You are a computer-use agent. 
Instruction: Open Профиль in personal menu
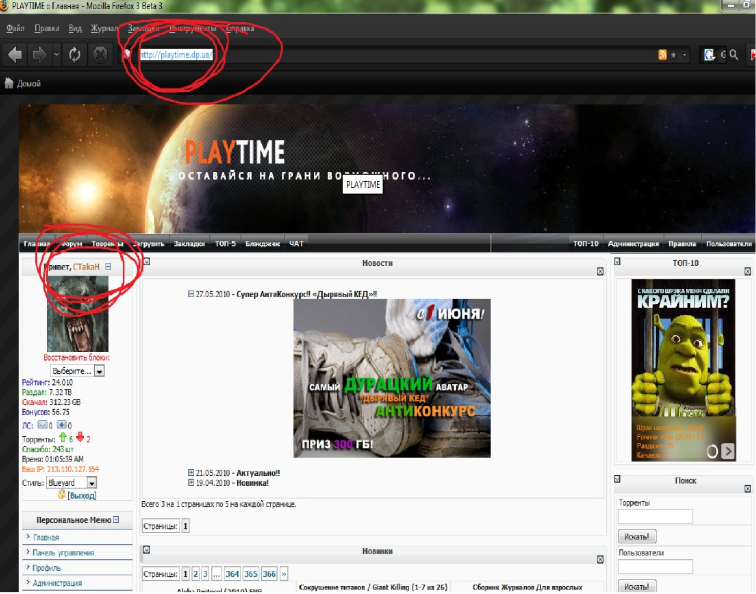click(x=46, y=568)
